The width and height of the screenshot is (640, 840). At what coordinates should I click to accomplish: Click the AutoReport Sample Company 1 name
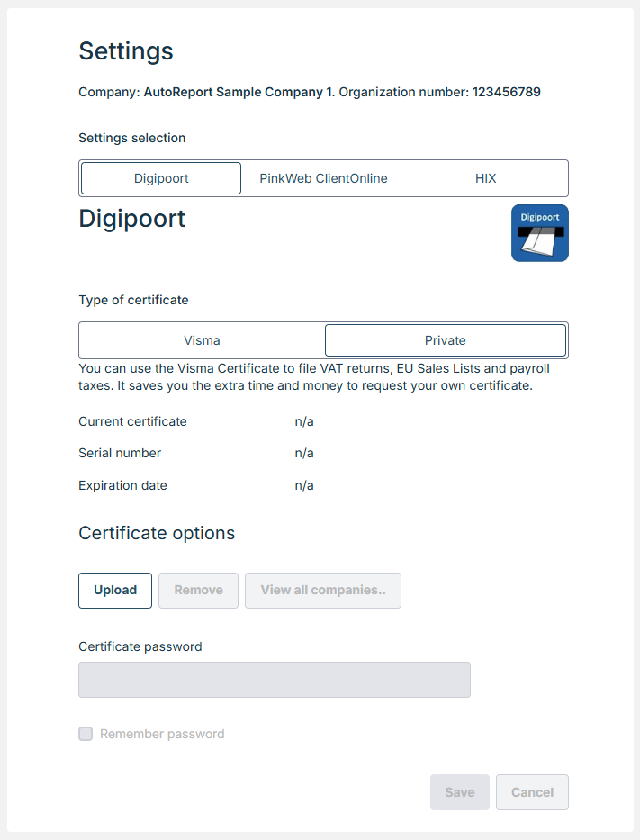[238, 92]
